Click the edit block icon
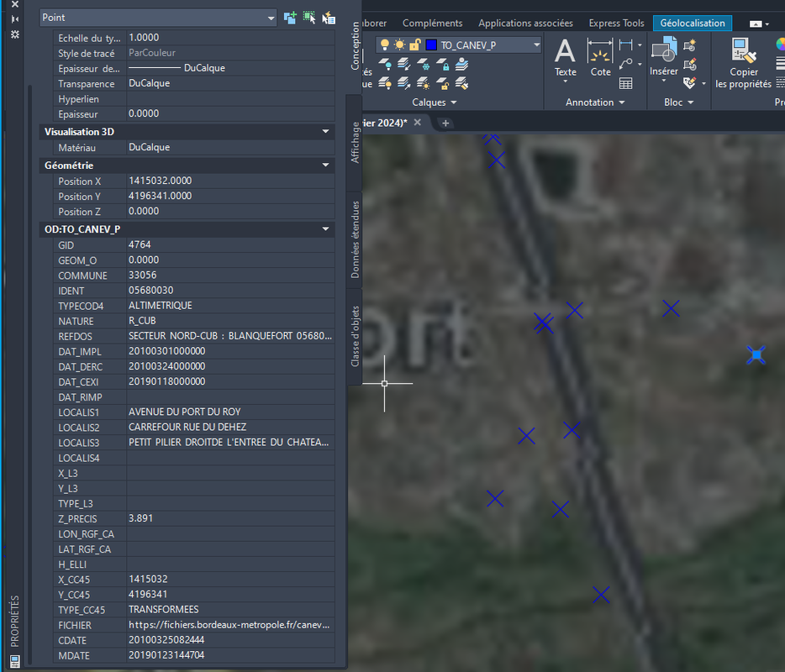Image resolution: width=785 pixels, height=672 pixels. pyautogui.click(x=690, y=64)
